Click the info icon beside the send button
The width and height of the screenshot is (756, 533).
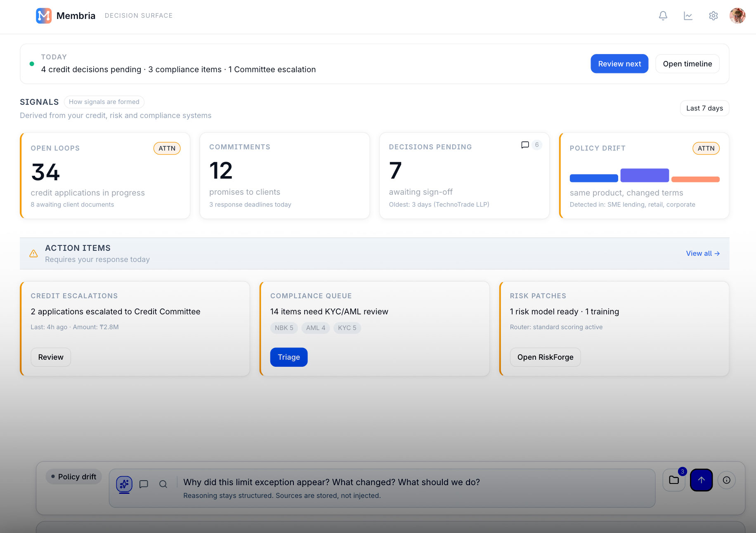pos(727,480)
